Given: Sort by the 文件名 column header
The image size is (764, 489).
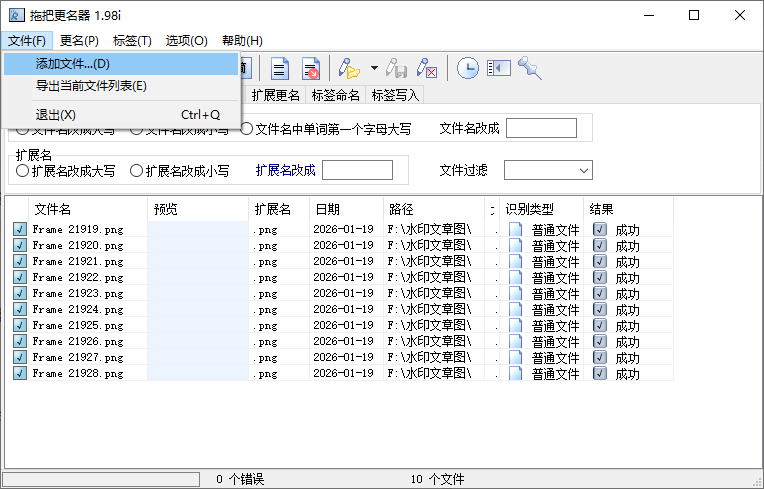Looking at the screenshot, I should pos(88,209).
